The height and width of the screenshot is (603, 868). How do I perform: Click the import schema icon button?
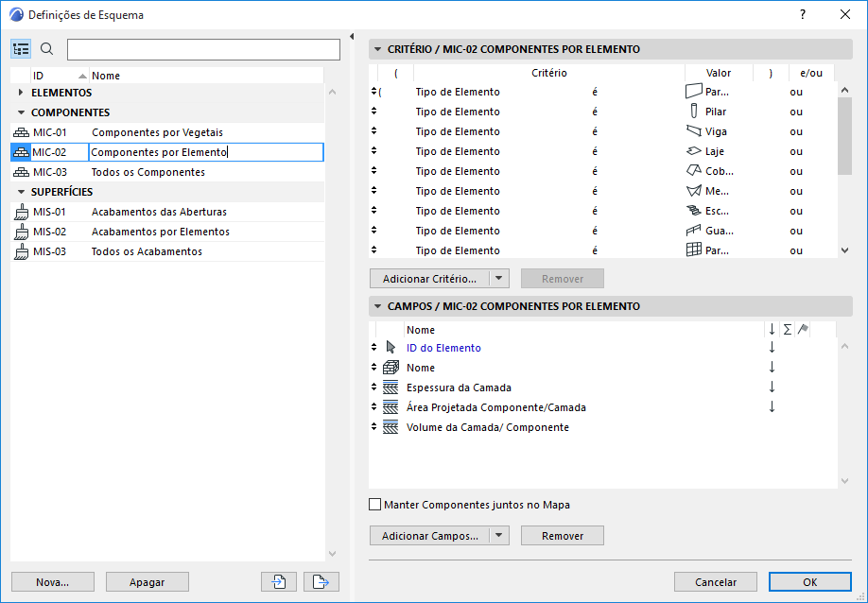pos(279,582)
